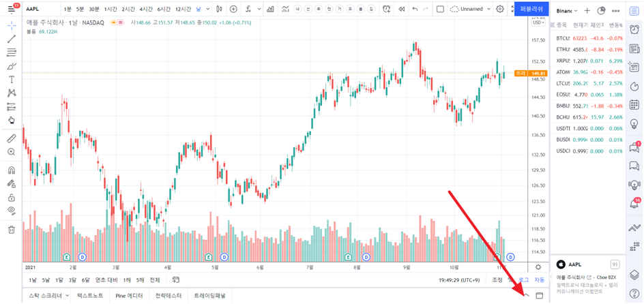Open the main hamburger menu
644x304 pixels.
coord(12,7)
